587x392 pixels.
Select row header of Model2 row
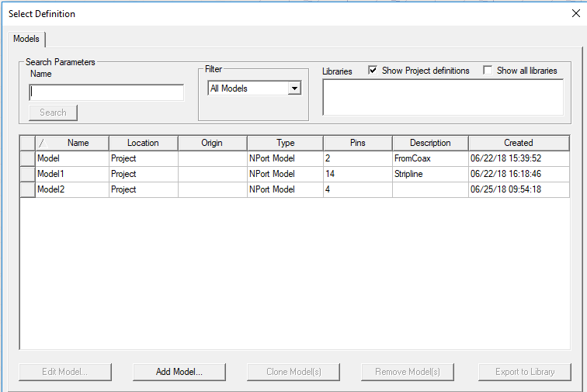(x=28, y=189)
